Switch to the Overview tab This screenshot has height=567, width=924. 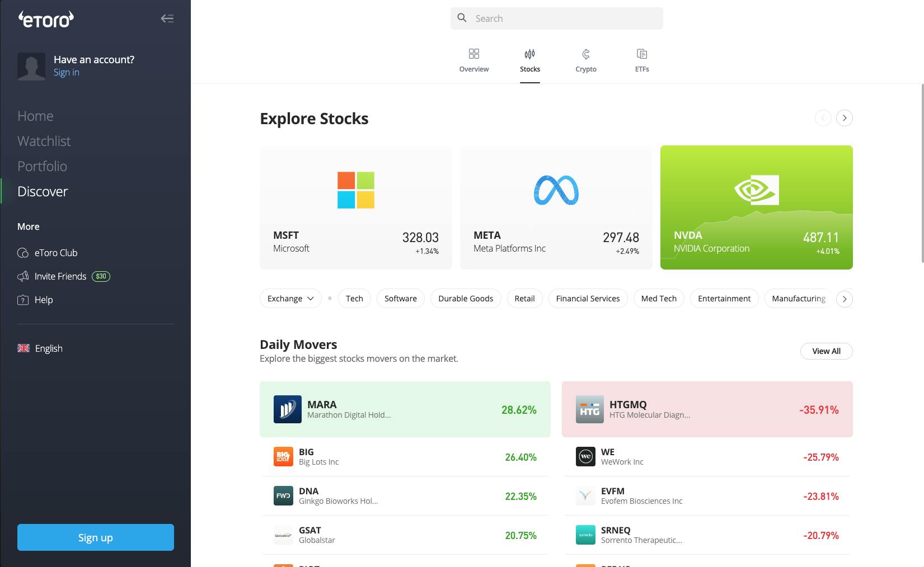[x=474, y=61]
